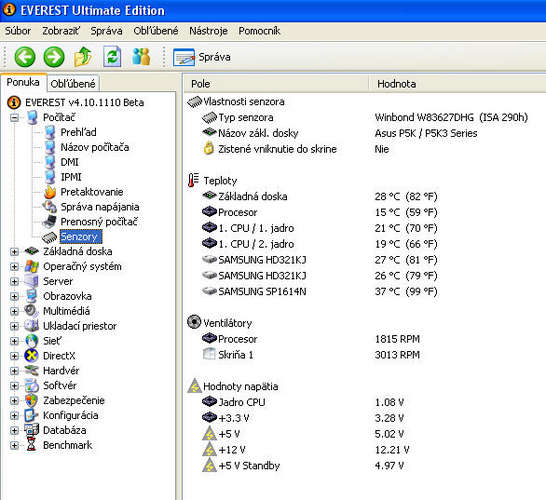This screenshot has width=546, height=500.
Task: Select the Jadro CPU voltage row
Action: pos(303,402)
